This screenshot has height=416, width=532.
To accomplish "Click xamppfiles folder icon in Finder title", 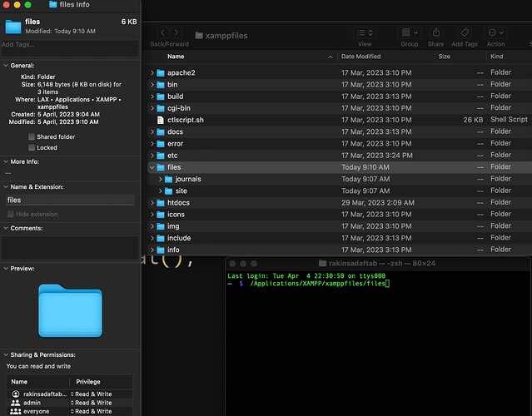I will 199,35.
